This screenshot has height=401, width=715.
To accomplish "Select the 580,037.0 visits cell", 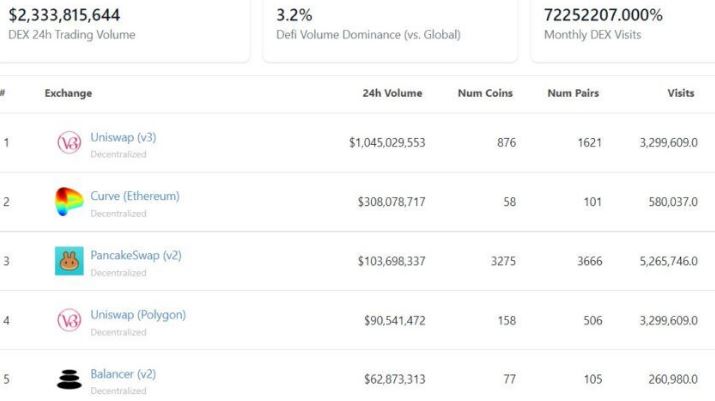I will click(x=673, y=202).
